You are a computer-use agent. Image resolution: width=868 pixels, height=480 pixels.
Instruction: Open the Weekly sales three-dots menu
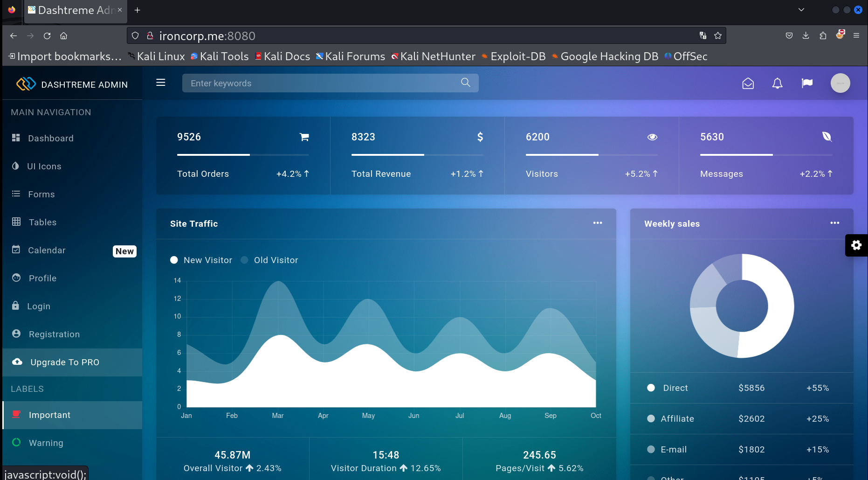tap(835, 223)
